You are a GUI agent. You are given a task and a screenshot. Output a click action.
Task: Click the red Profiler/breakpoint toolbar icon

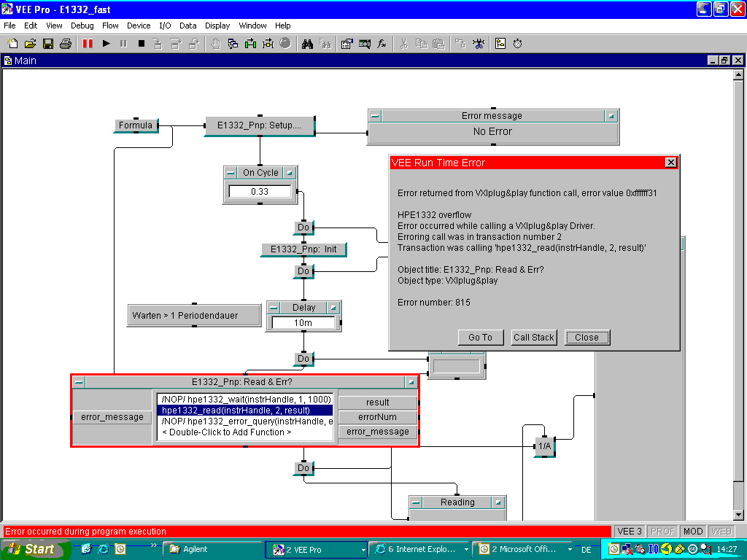(x=88, y=44)
